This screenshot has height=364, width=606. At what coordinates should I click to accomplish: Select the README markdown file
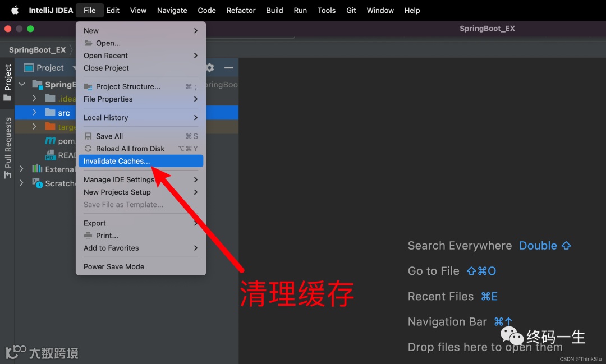60,155
